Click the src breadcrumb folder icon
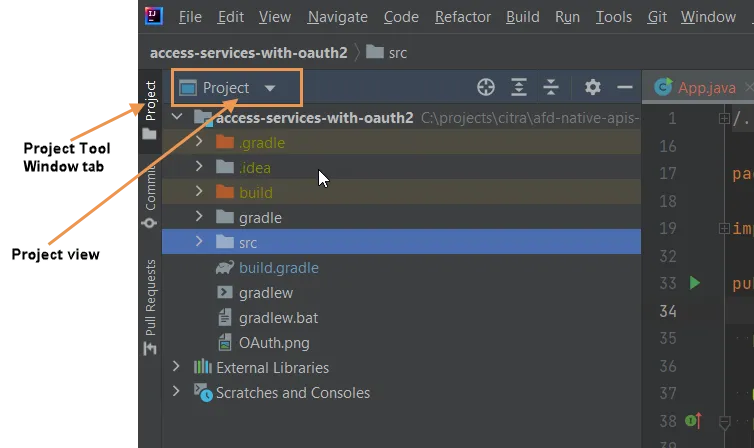754x448 pixels. pos(375,51)
